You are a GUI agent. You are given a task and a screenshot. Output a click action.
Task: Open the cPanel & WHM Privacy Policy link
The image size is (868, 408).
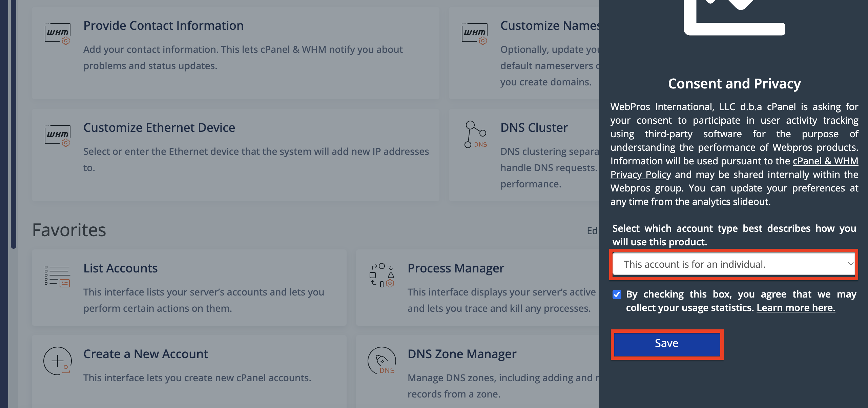[x=734, y=168]
